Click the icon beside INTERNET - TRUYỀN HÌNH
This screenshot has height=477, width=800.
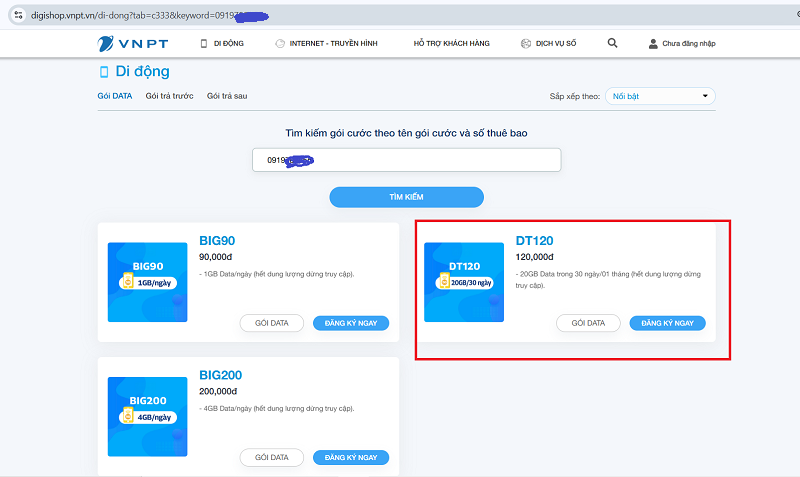point(280,43)
